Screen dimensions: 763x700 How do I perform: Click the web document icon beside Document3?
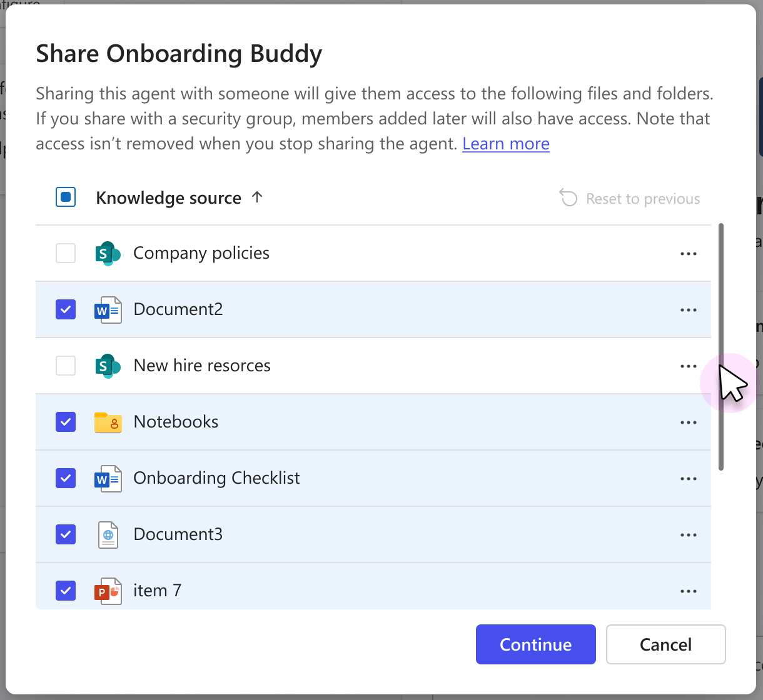(108, 534)
